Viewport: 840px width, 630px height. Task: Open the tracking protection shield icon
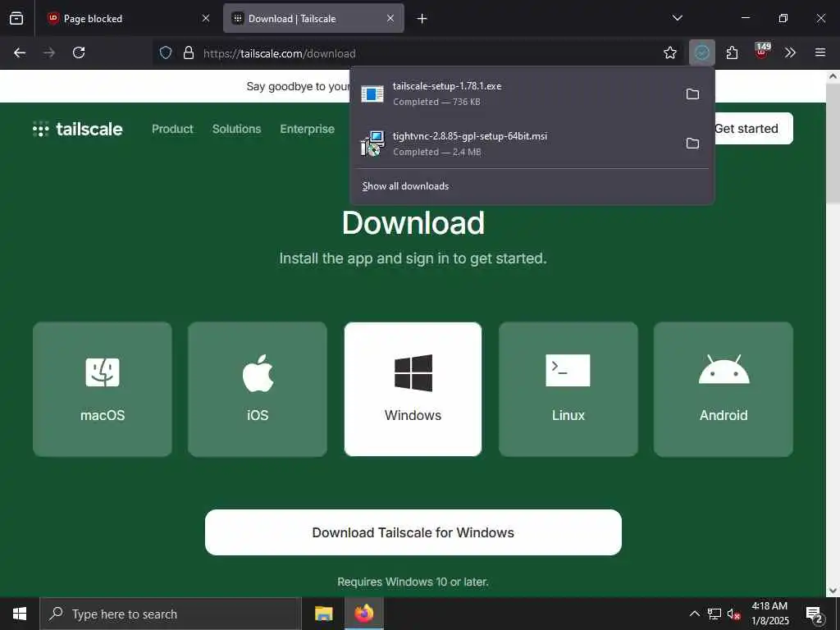[166, 52]
